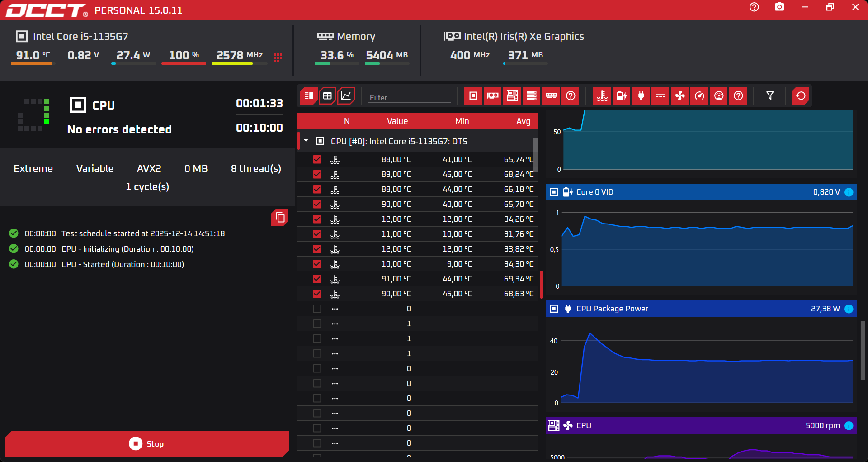
Task: Click the AVX2 instruction set label
Action: coord(149,169)
